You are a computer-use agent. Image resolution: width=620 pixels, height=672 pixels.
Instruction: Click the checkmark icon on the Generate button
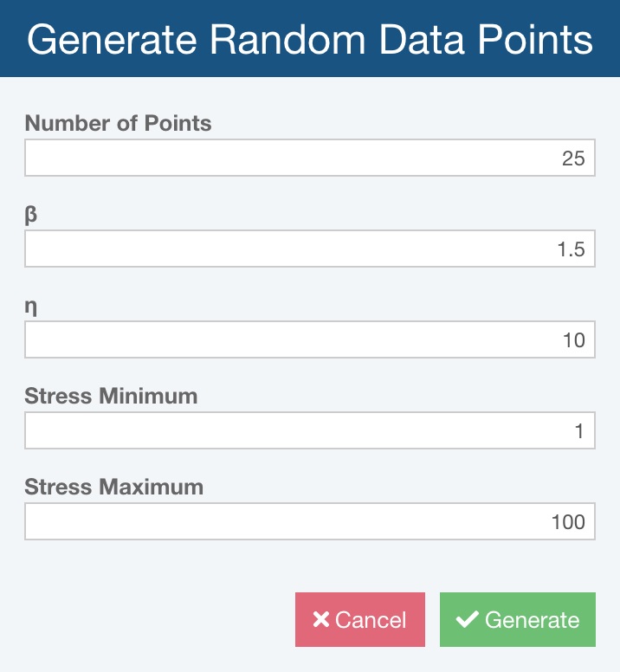click(467, 619)
